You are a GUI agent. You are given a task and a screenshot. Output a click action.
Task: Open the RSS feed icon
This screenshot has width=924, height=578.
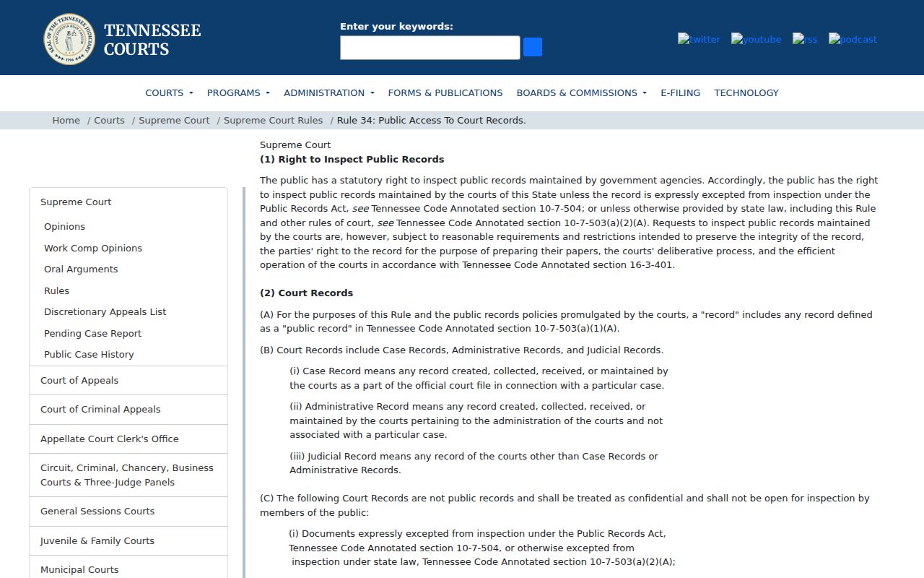coord(805,39)
